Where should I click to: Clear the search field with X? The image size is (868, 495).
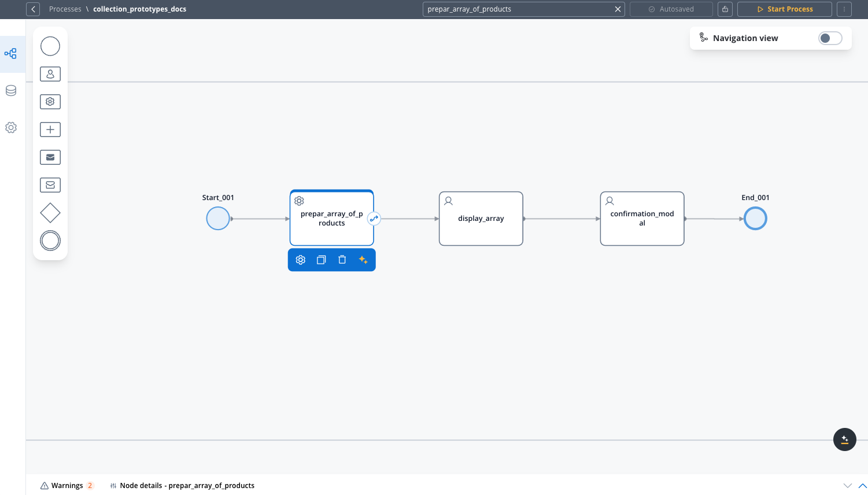(x=618, y=9)
